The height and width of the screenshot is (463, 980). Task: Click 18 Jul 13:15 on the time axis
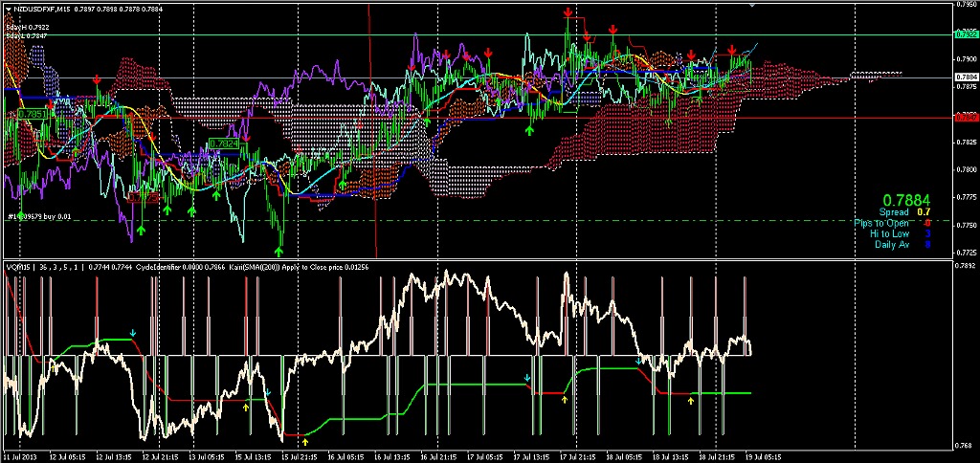[x=671, y=456]
